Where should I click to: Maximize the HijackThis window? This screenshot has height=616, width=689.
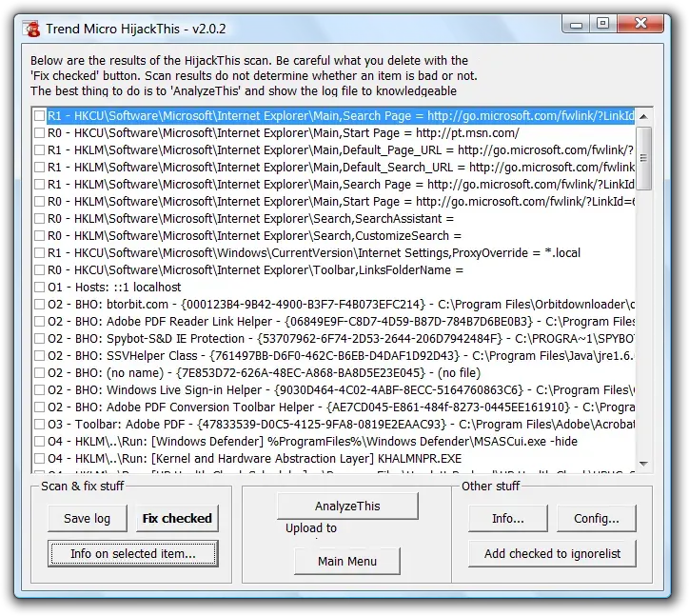point(603,24)
